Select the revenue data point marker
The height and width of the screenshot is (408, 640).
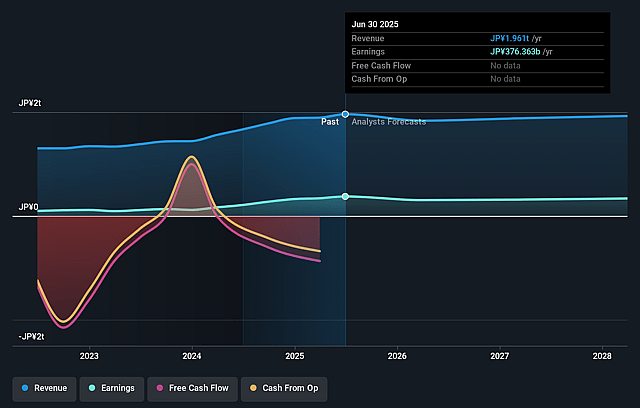tap(345, 114)
